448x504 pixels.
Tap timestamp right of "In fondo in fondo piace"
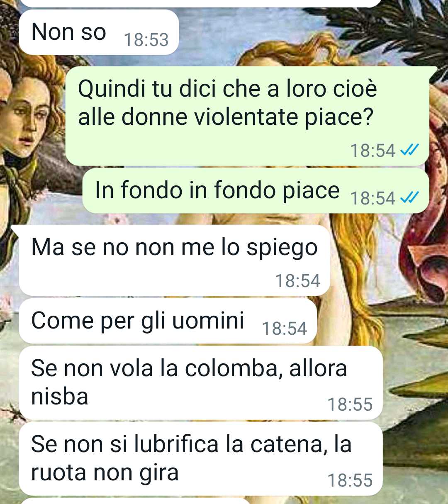tap(373, 198)
